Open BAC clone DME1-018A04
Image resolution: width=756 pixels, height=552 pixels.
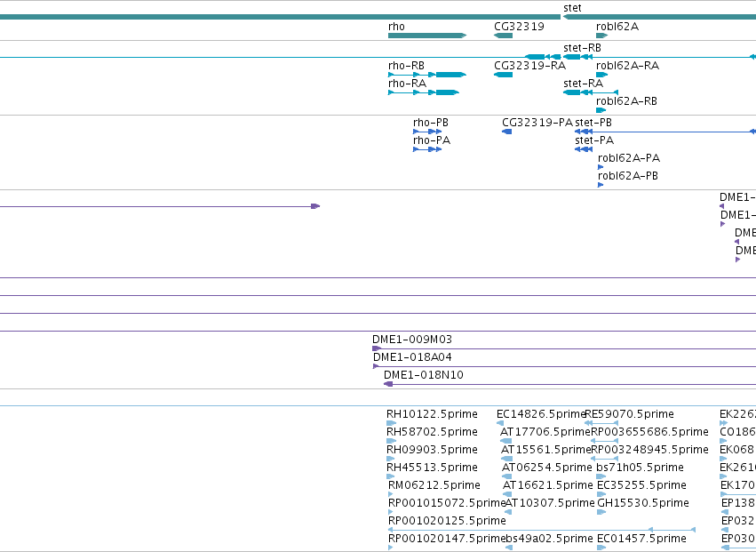point(565,367)
